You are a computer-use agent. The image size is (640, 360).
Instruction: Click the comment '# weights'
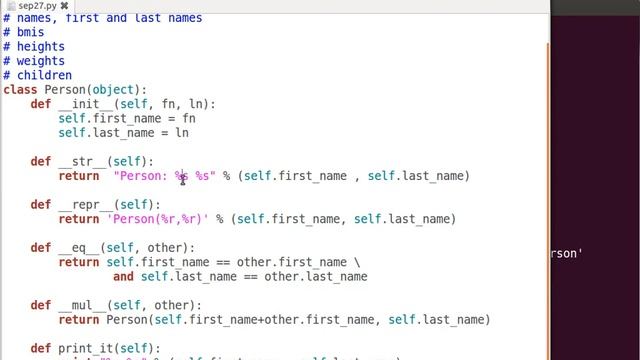pyautogui.click(x=34, y=61)
